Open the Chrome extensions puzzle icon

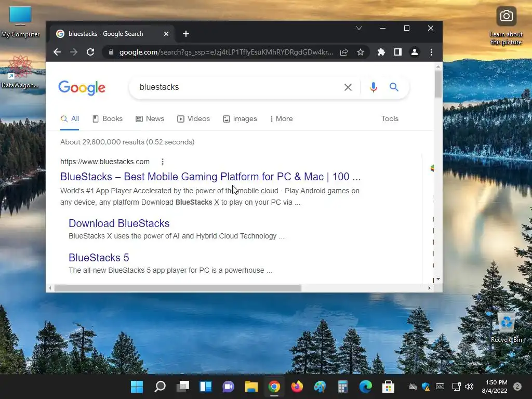pyautogui.click(x=381, y=52)
